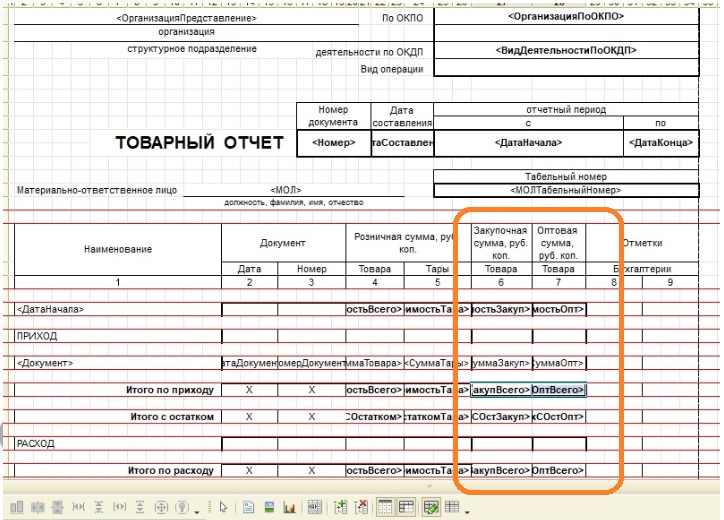Select the <МОЛТабельныйНомер> field
The image size is (724, 520).
(566, 190)
